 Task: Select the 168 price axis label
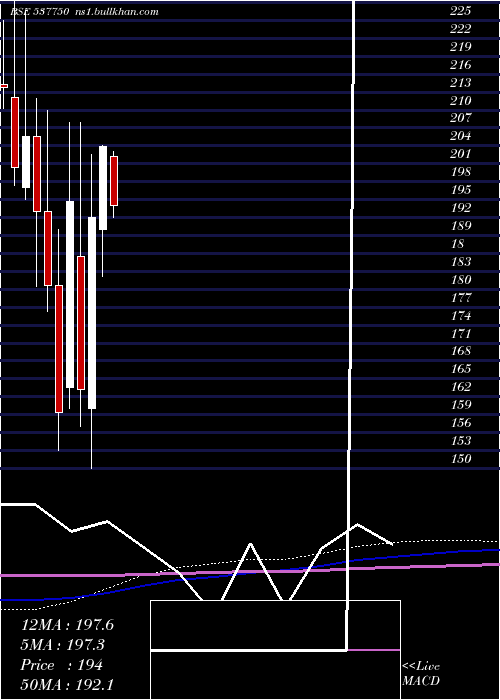click(x=460, y=351)
